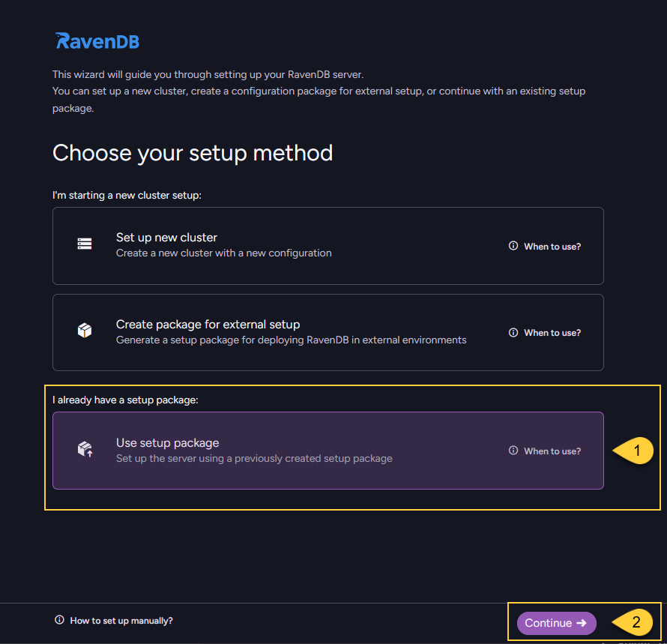
Task: Click the numbered callout marker 2
Action: coord(636,622)
